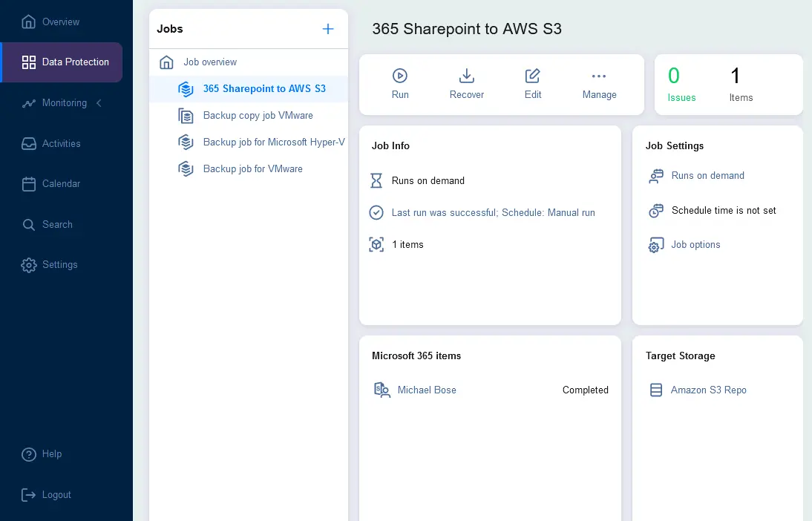
Task: Click the hourglass icon in Job Info
Action: coord(376,181)
